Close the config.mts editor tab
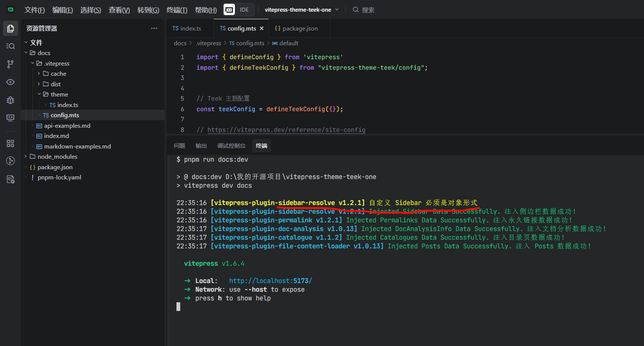Image resolution: width=644 pixels, height=346 pixels. pyautogui.click(x=262, y=28)
